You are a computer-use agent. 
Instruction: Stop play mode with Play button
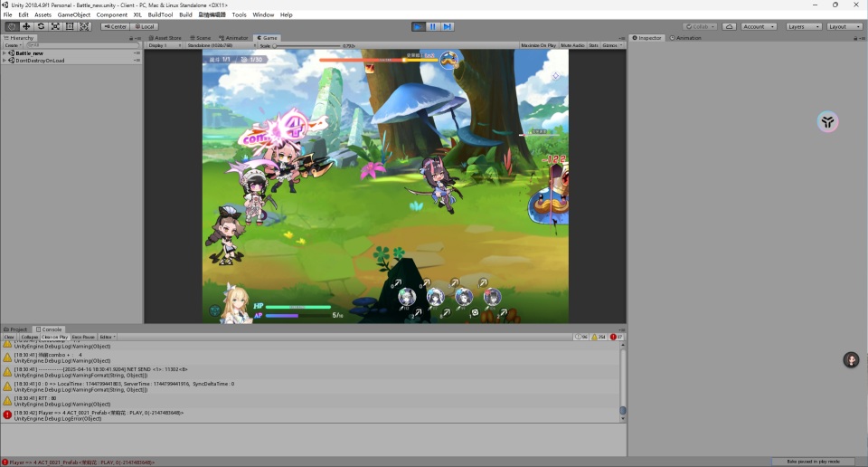coord(419,26)
